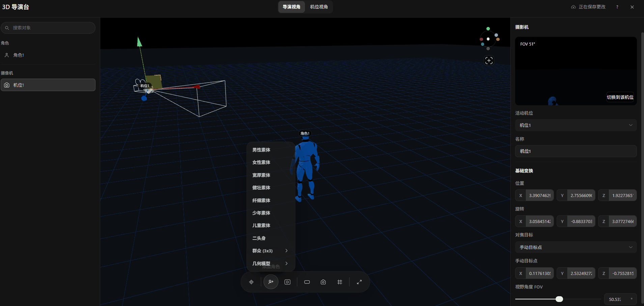The image size is (644, 306).
Task: Click the 位置 X value field
Action: [x=540, y=195]
